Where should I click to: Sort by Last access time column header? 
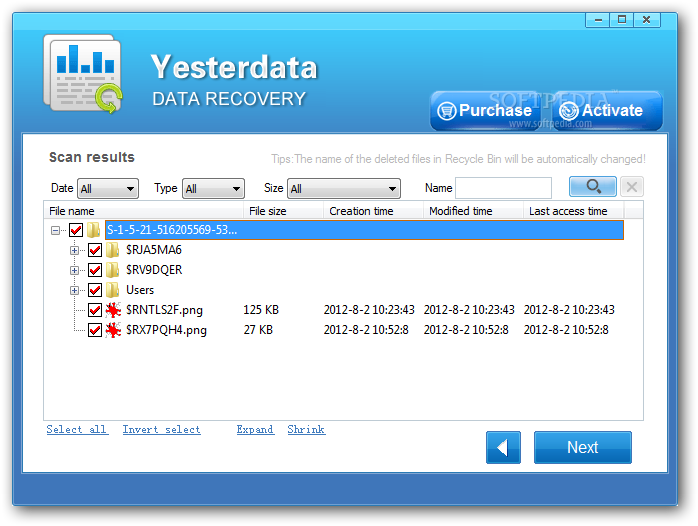pyautogui.click(x=574, y=211)
